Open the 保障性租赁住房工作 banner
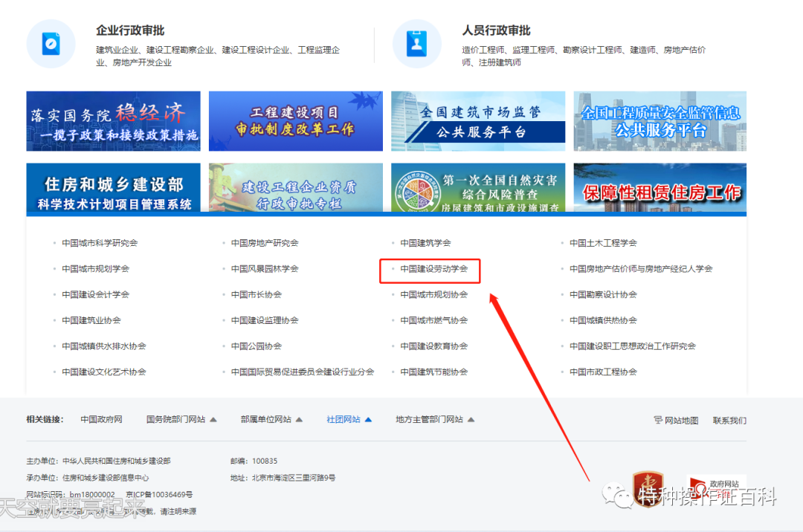 point(660,188)
